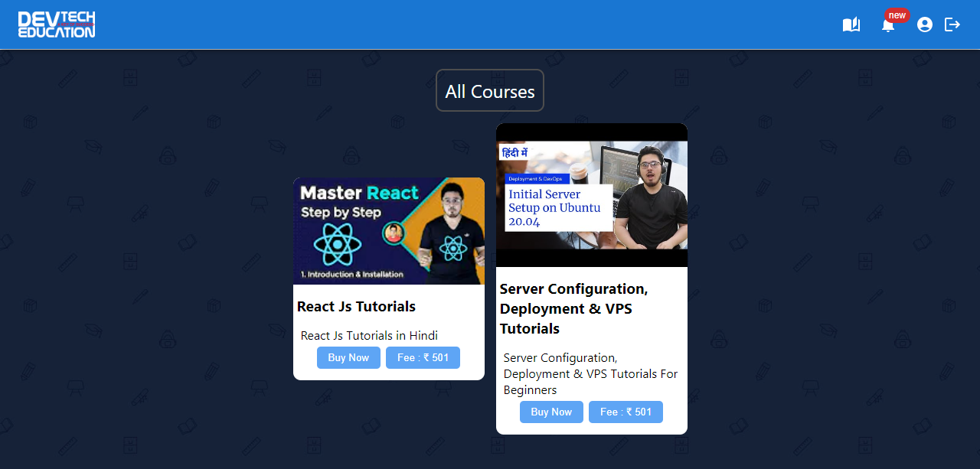Click 'React Js Tutorials in Hindi' description

tap(369, 335)
